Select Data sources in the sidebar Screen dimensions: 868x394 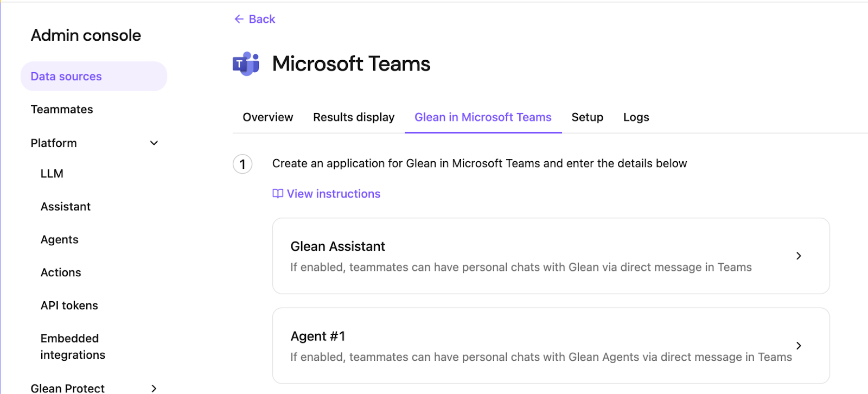tap(94, 77)
